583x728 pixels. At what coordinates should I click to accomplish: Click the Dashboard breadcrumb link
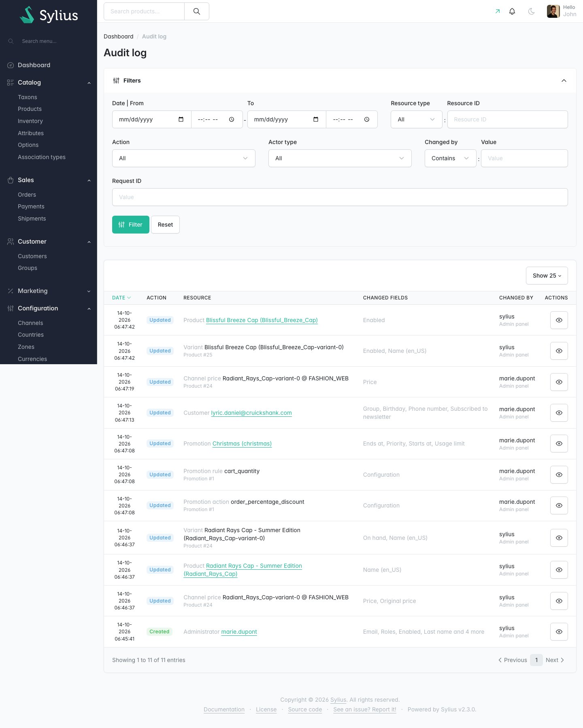pyautogui.click(x=118, y=36)
